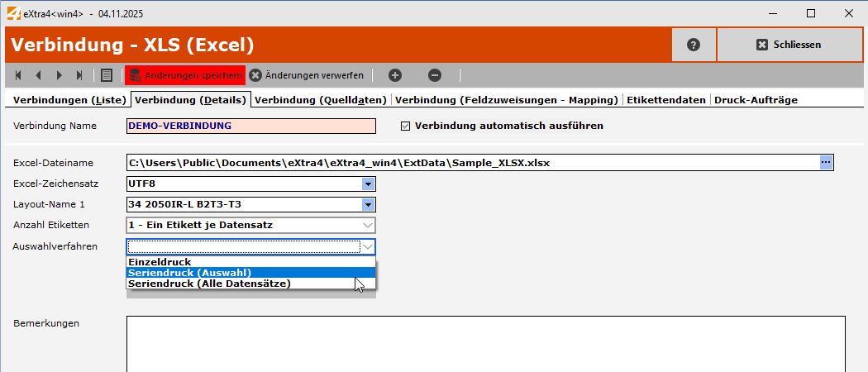Open the Druck-Aufträge tab
Viewport: 868px width, 372px height.
[756, 100]
